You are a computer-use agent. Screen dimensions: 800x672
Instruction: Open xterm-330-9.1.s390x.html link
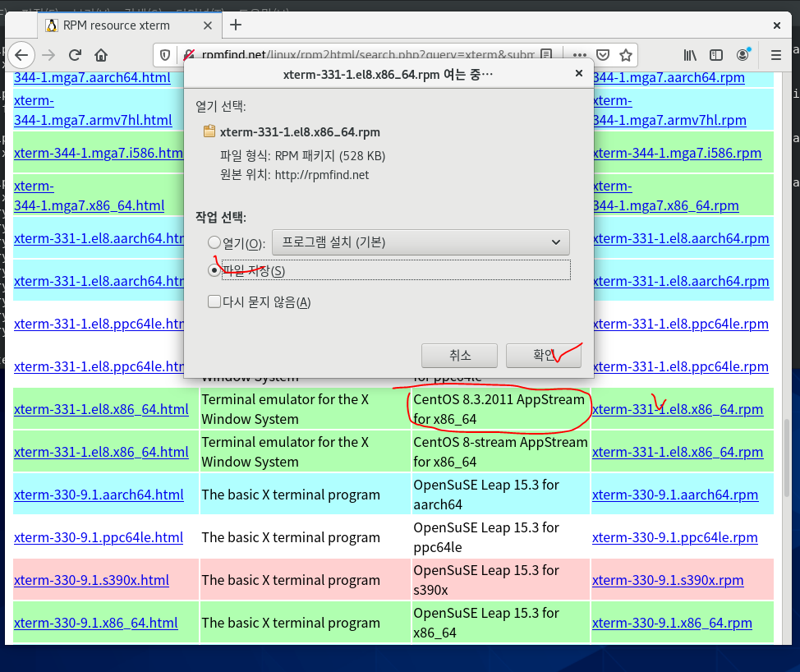91,580
